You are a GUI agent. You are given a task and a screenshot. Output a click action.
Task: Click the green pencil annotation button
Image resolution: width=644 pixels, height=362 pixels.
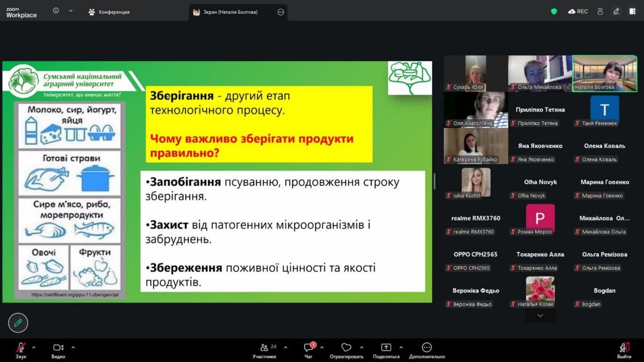(18, 323)
